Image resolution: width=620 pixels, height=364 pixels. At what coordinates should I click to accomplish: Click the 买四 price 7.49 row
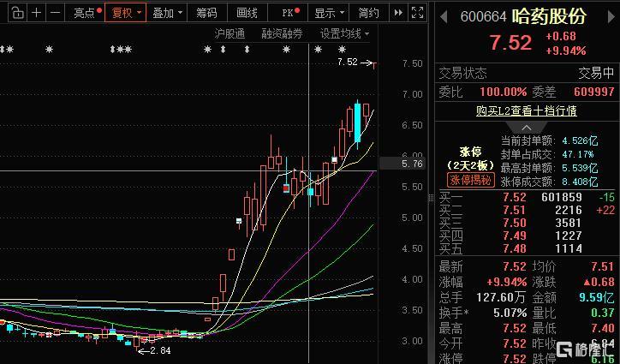tap(527, 236)
